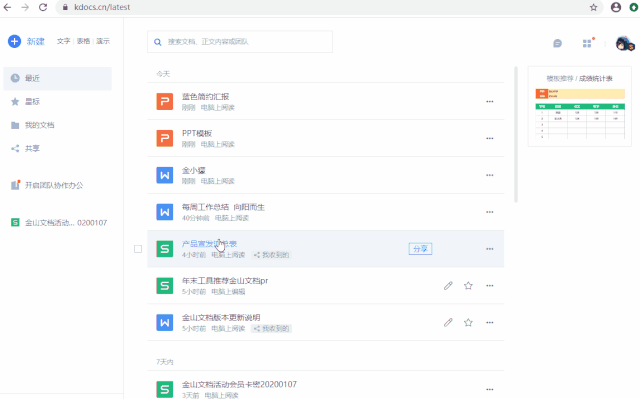Click the browser back arrow

(7, 7)
